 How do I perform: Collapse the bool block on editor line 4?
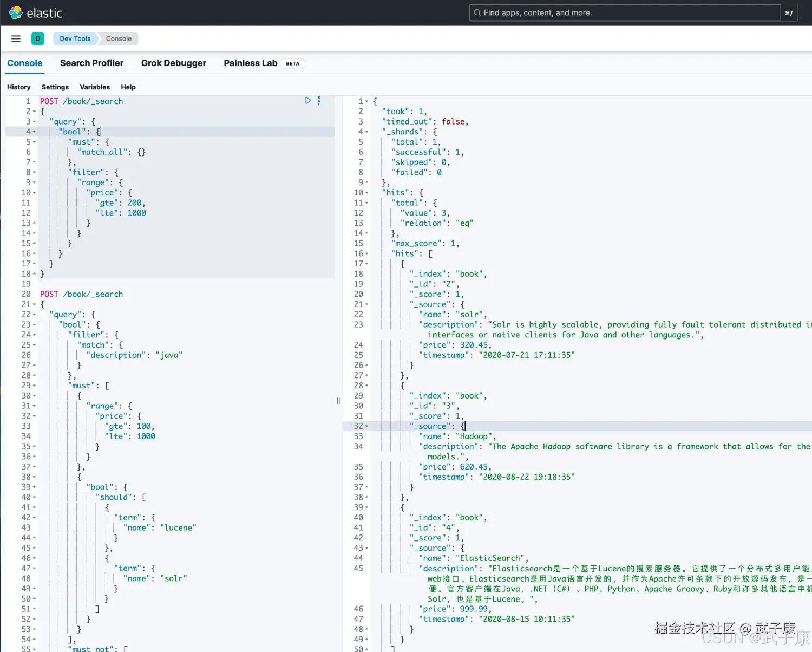point(35,132)
